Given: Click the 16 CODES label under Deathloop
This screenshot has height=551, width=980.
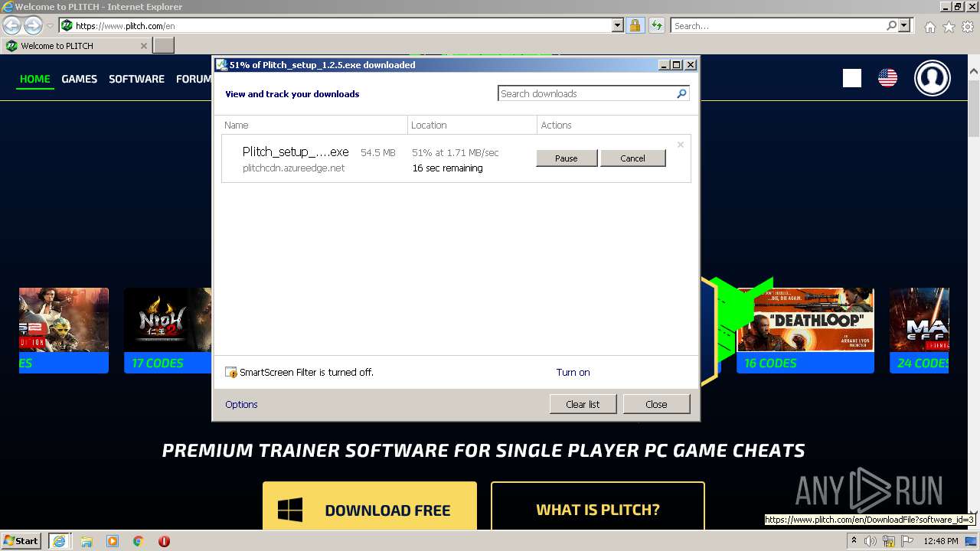Looking at the screenshot, I should [770, 364].
